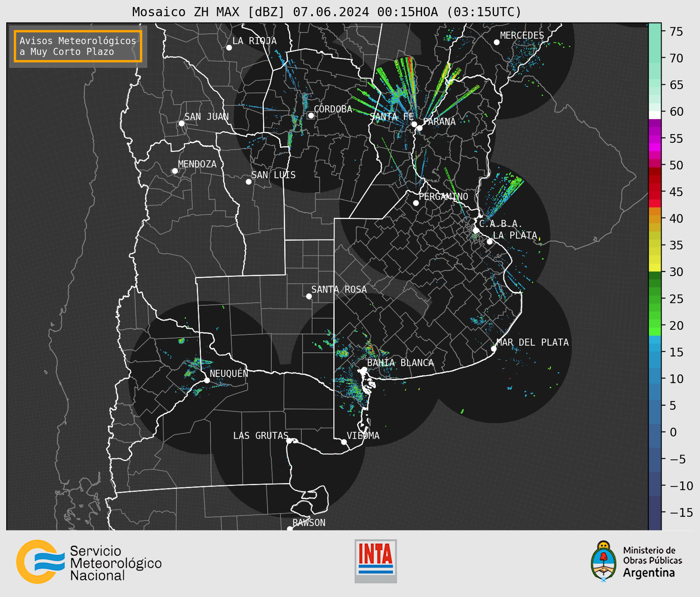Click the colorbar label 0
Image resolution: width=700 pixels, height=597 pixels.
673,432
